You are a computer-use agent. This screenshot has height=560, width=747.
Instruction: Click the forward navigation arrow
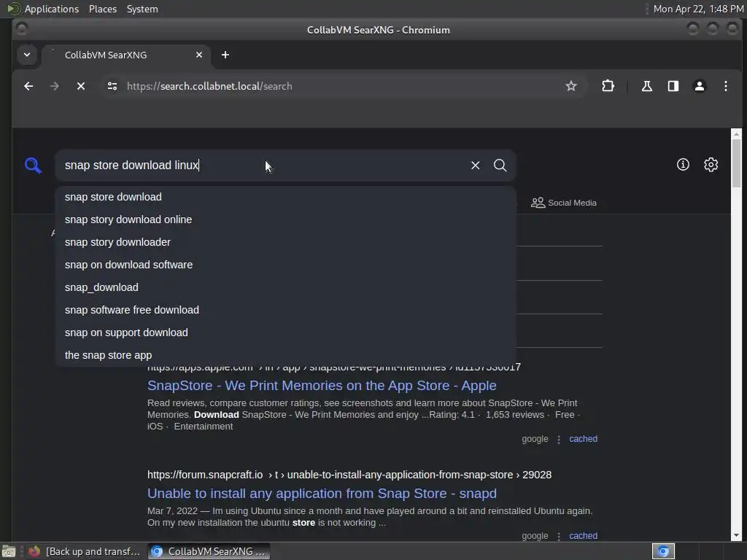[x=54, y=86]
